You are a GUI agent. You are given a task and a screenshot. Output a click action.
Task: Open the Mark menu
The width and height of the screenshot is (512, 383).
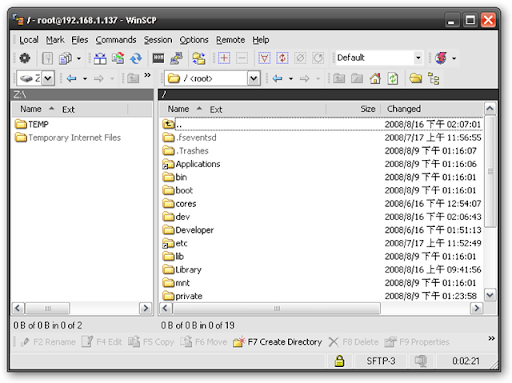tap(55, 40)
